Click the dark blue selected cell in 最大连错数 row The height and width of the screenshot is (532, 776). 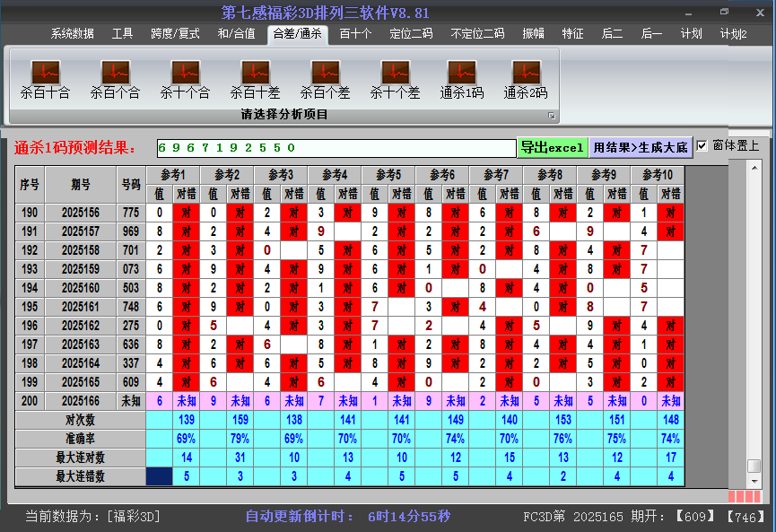[160, 476]
